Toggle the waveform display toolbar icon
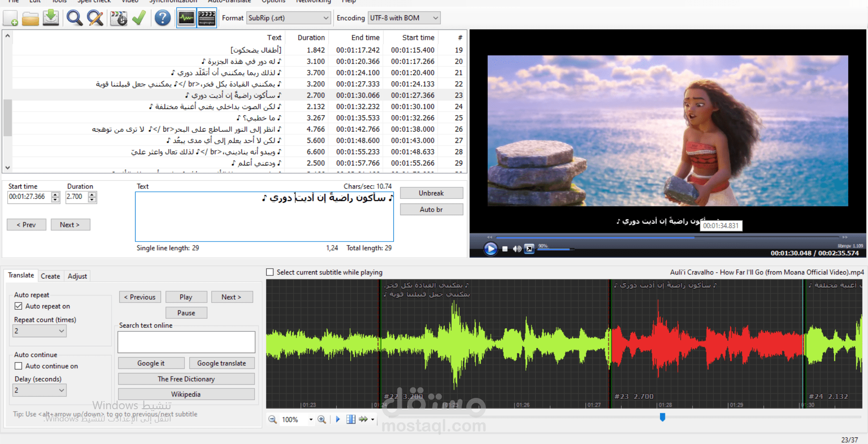The height and width of the screenshot is (444, 868). coord(186,18)
